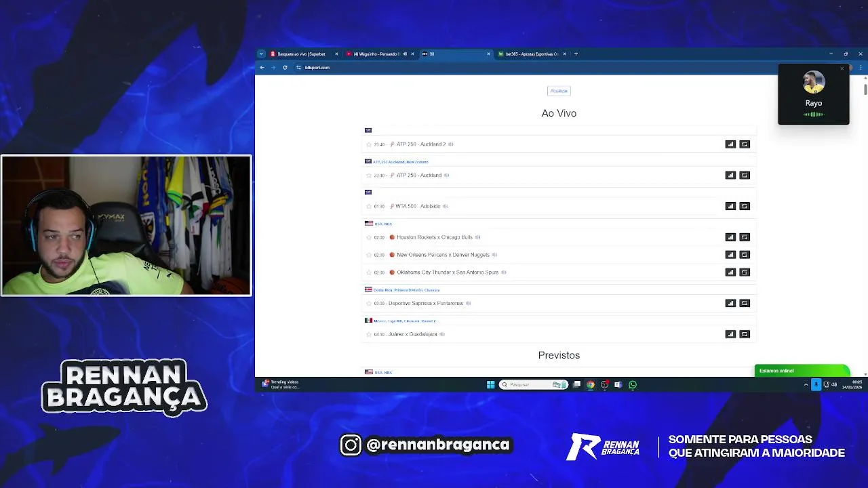Screen dimensions: 868x488
Task: Open statistics icon for New Orleans Pelicans match
Action: [x=730, y=255]
